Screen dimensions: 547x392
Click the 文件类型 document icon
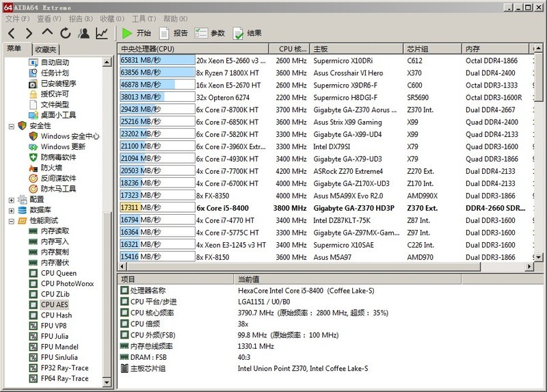tap(33, 105)
